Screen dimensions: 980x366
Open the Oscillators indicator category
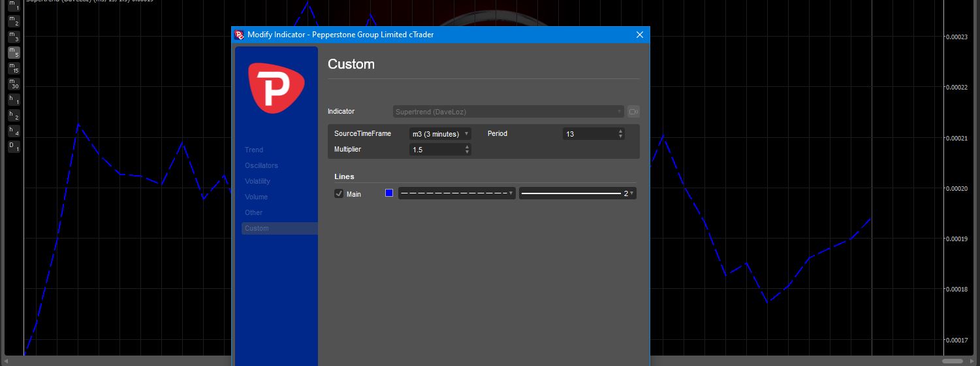pyautogui.click(x=261, y=165)
